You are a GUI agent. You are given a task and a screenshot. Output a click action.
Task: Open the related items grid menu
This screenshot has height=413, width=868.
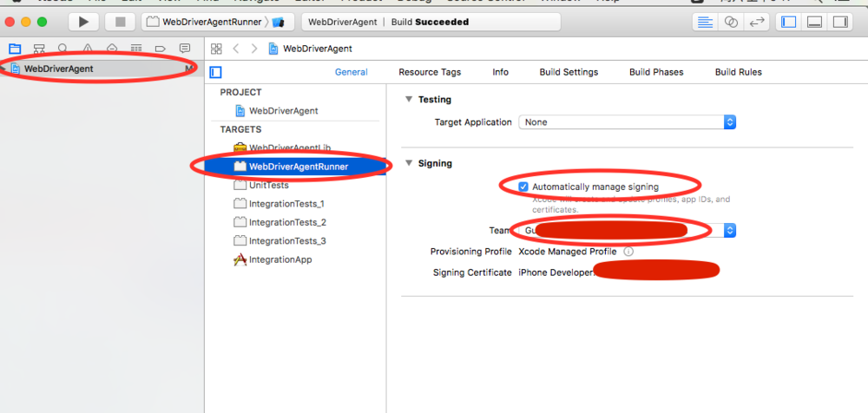(216, 49)
